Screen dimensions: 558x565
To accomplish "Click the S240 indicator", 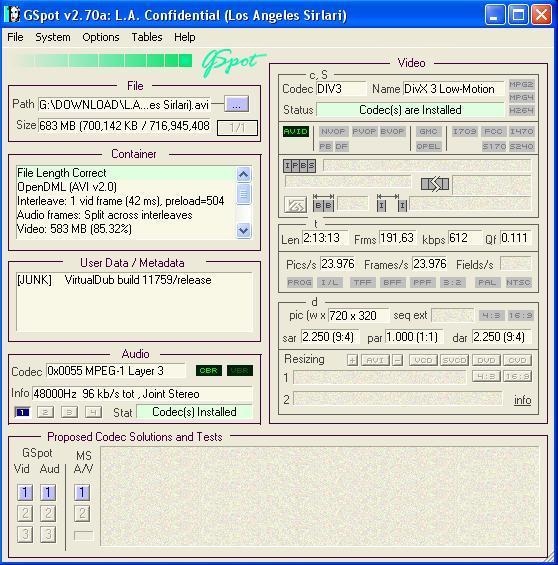I will tap(521, 147).
